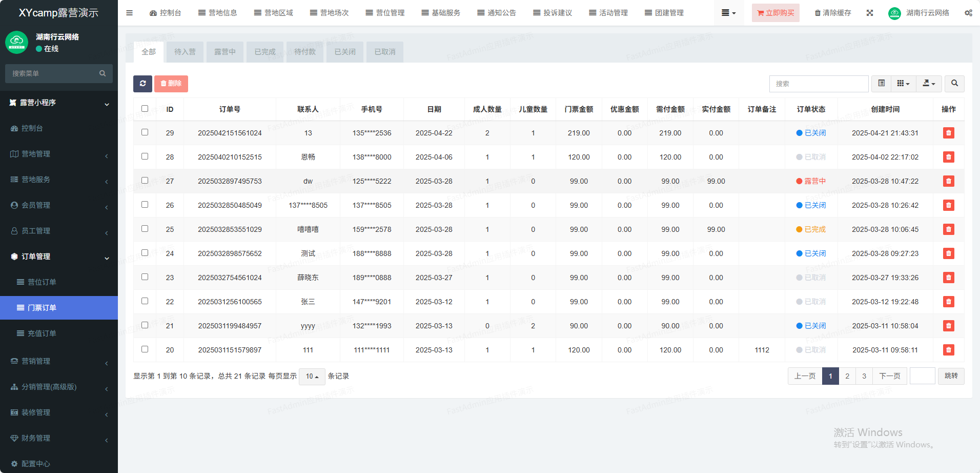Check the select-all checkbox in the table header
980x473 pixels.
pos(145,109)
